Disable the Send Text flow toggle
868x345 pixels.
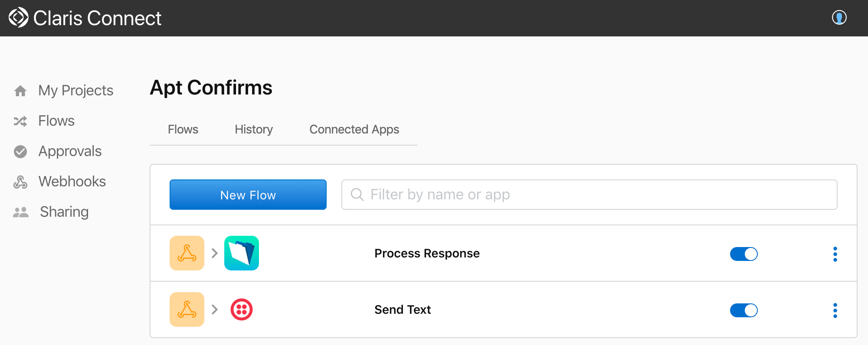(744, 310)
